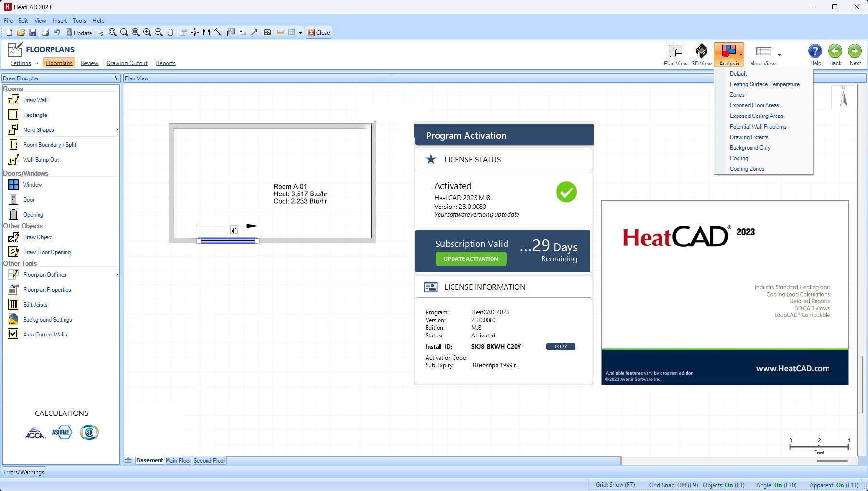Toggle Auto Correct Walls
The image size is (868, 491).
pos(45,334)
